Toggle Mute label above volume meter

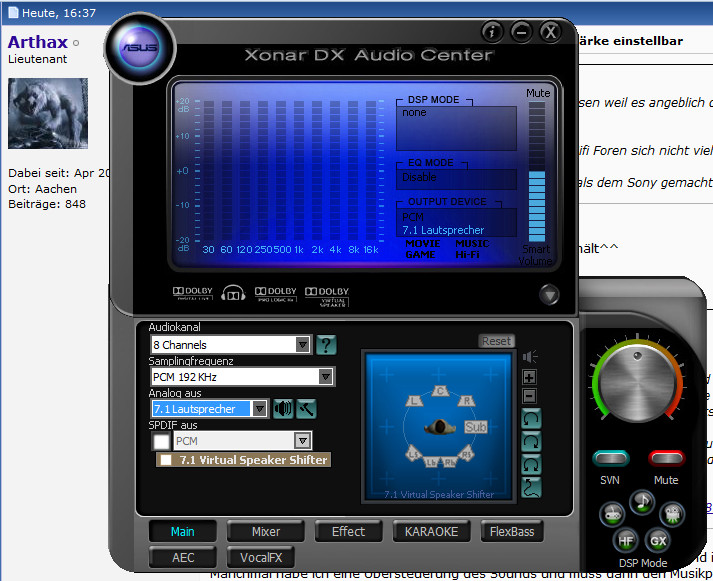click(x=538, y=93)
